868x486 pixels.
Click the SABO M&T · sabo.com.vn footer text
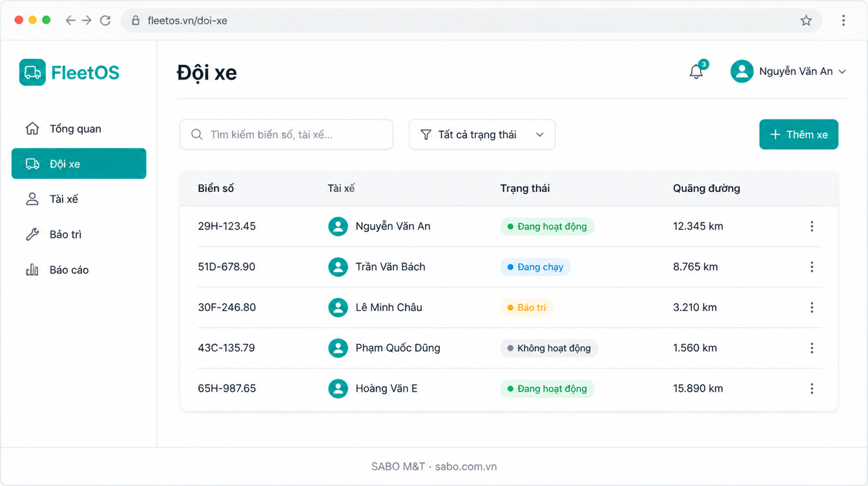pyautogui.click(x=434, y=467)
